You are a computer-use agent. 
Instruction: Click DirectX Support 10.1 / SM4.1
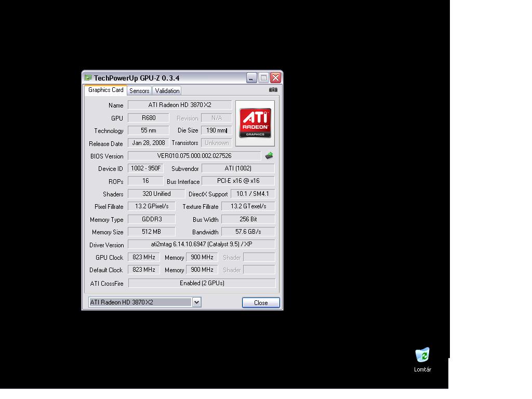pos(252,194)
